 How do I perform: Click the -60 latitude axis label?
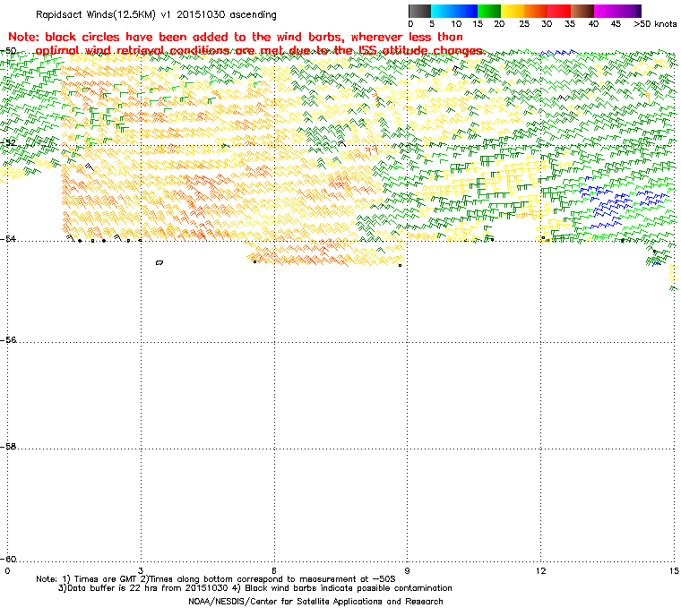tap(8, 559)
